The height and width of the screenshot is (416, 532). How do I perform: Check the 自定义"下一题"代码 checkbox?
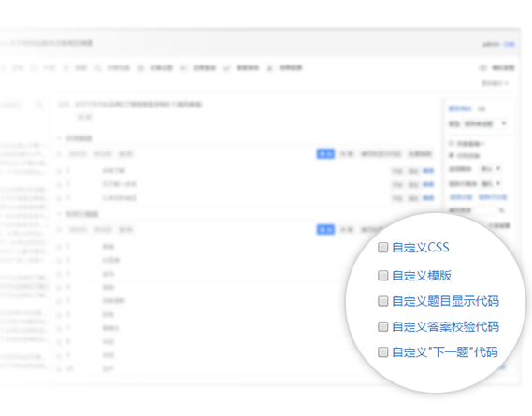[x=382, y=352]
